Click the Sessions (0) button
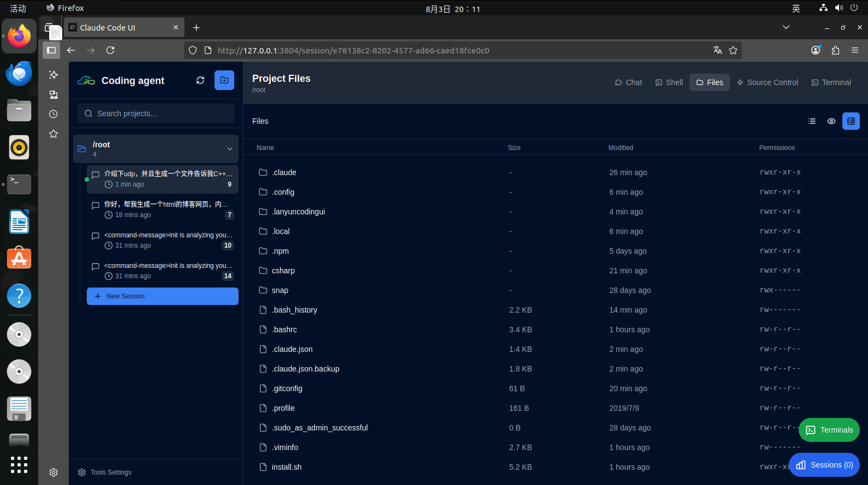 coord(824,465)
